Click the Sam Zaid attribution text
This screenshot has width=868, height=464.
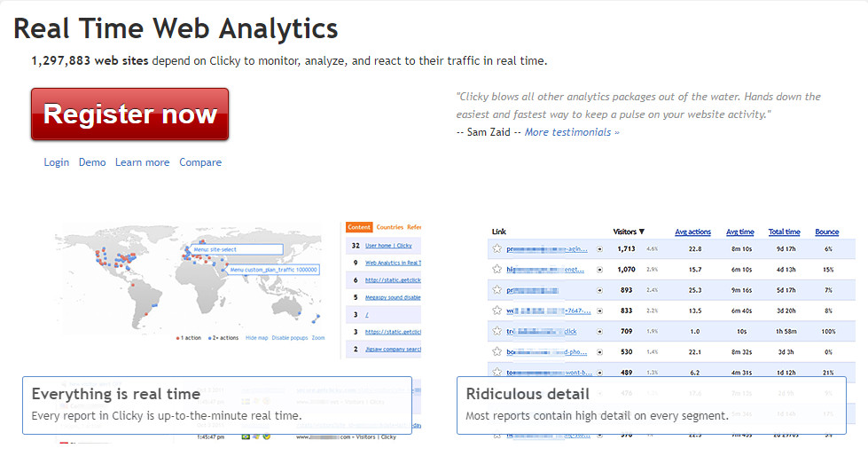tap(489, 132)
